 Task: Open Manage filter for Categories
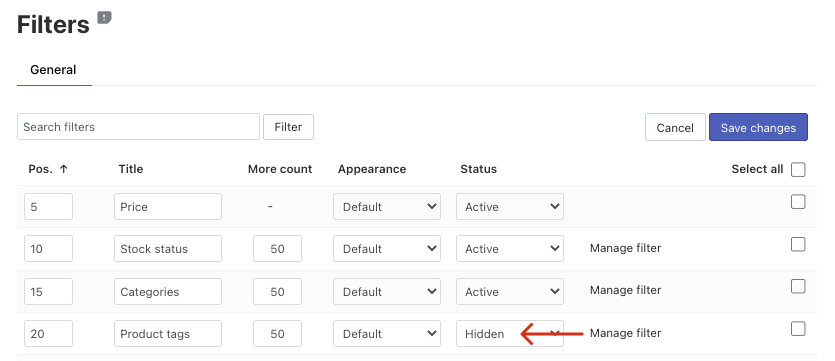[625, 290]
